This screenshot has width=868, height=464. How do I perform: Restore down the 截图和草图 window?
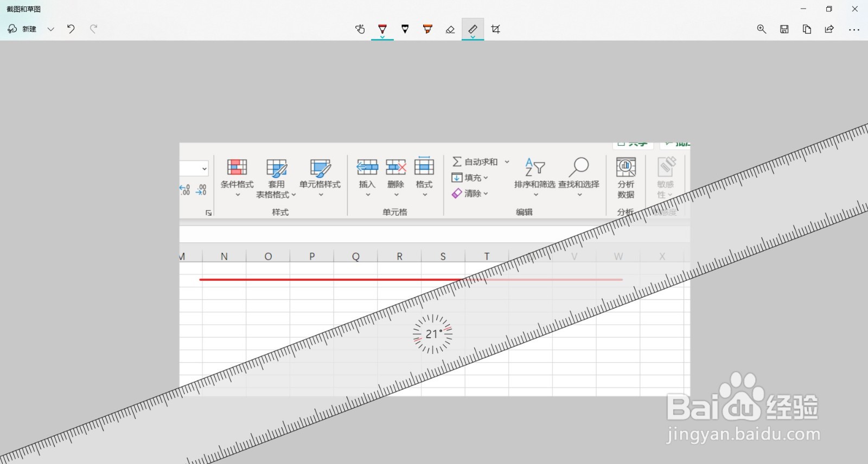829,9
